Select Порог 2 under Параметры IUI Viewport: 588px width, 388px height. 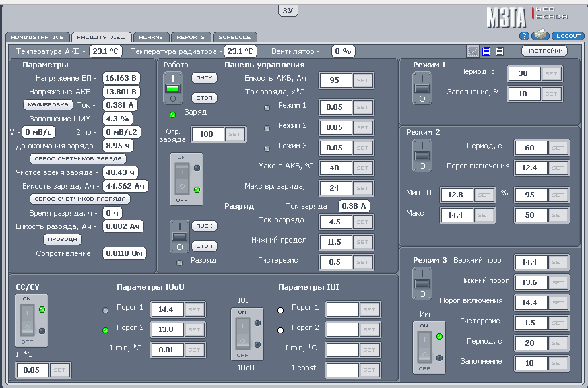[281, 330]
